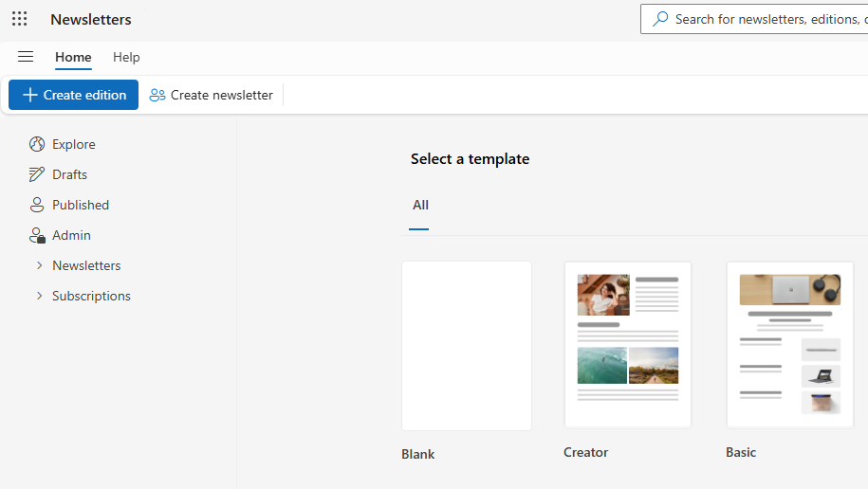Select the All templates tab
The image size is (868, 489).
pyautogui.click(x=420, y=205)
